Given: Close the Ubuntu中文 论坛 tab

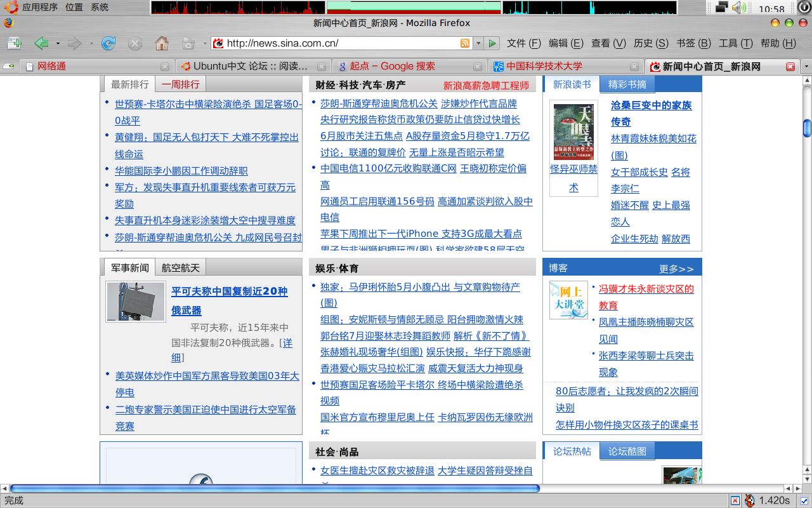Looking at the screenshot, I should [321, 66].
